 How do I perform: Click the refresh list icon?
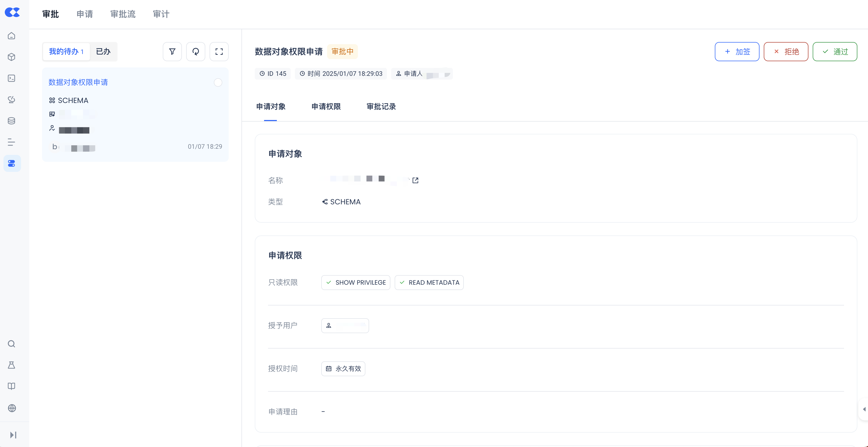195,52
